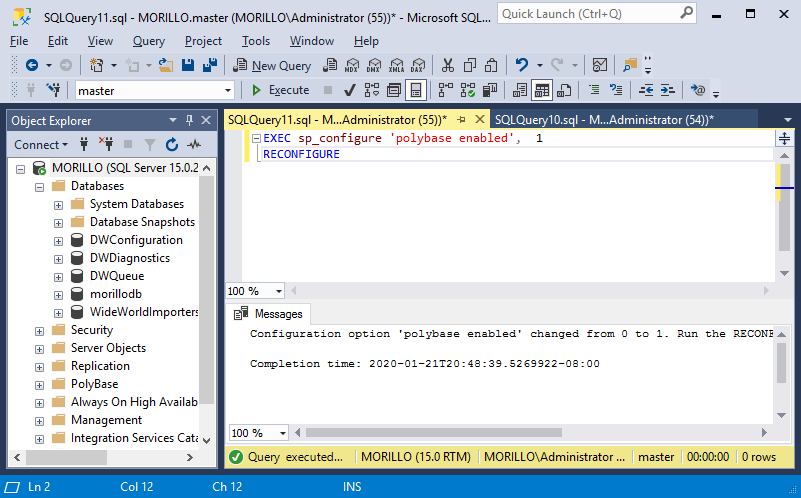Viewport: 801px width, 498px height.
Task: Comment out the selected lines
Action: [x=594, y=90]
